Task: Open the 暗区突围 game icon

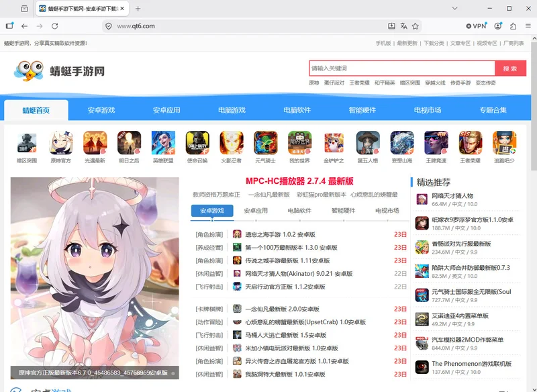Action: coord(27,143)
